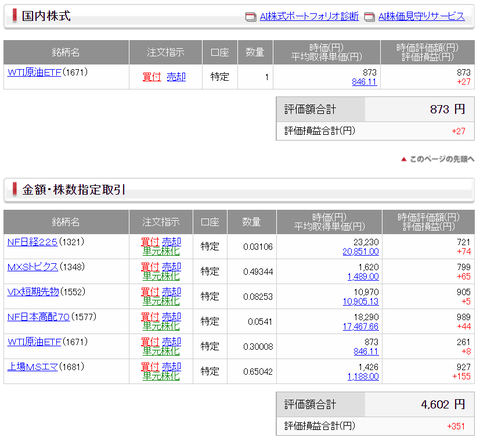This screenshot has height=441, width=480.
Task: Open the VIX短期先物 stock link
Action: 33,292
